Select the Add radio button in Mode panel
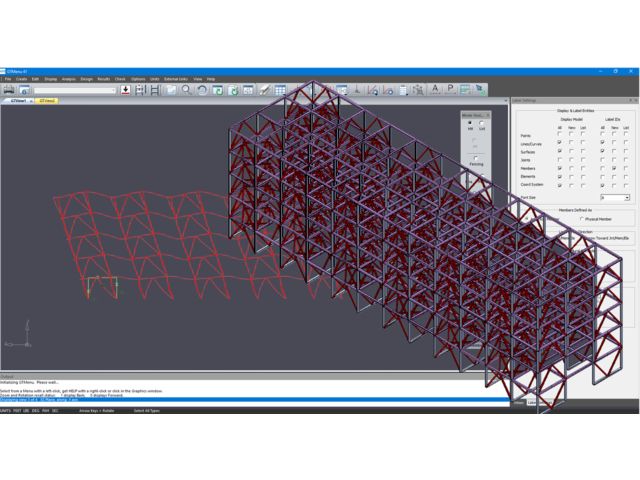Screen dimensions: 640x480 [x=470, y=123]
